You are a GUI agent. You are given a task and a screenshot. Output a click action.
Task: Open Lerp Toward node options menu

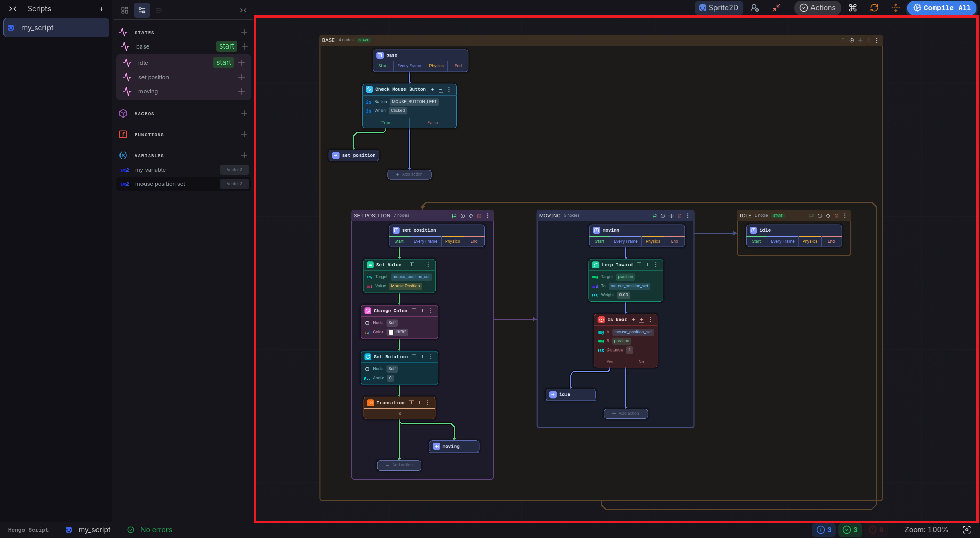[656, 265]
